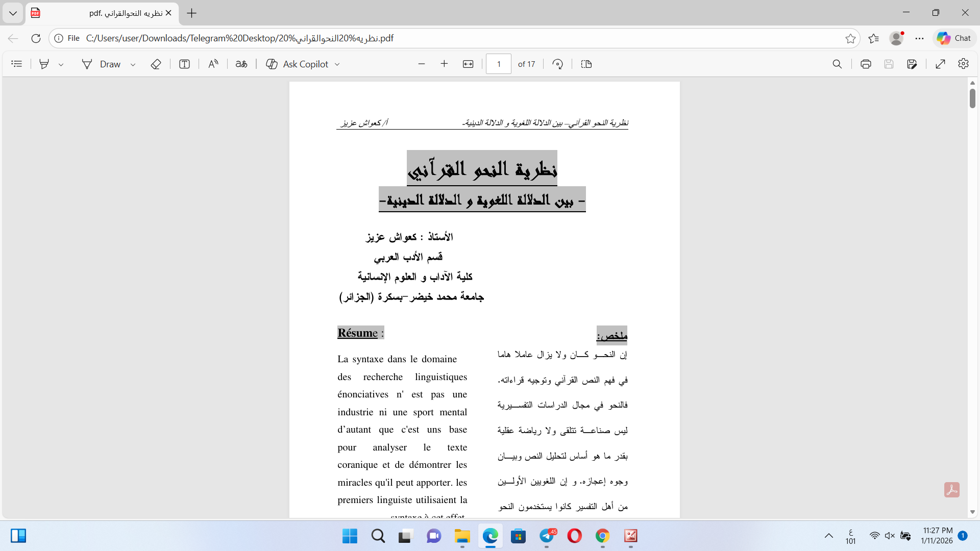Click the browser Back button
980x551 pixels.
[x=13, y=38]
